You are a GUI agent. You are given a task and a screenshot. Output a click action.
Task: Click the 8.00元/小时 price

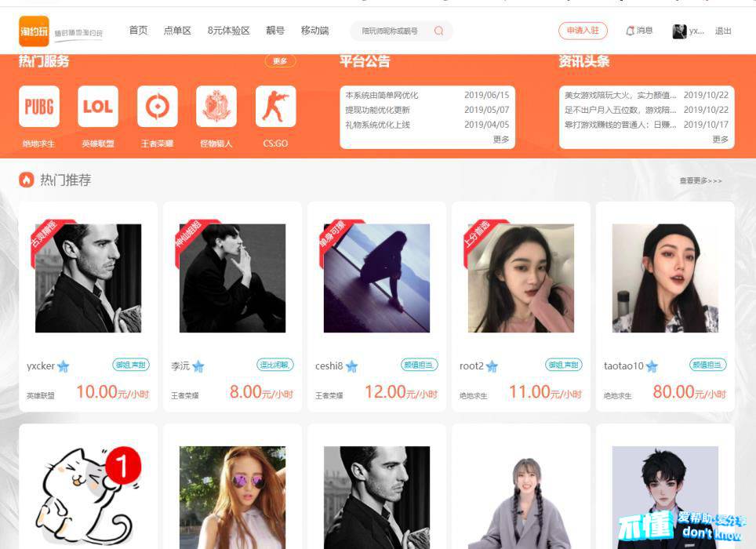pos(261,392)
